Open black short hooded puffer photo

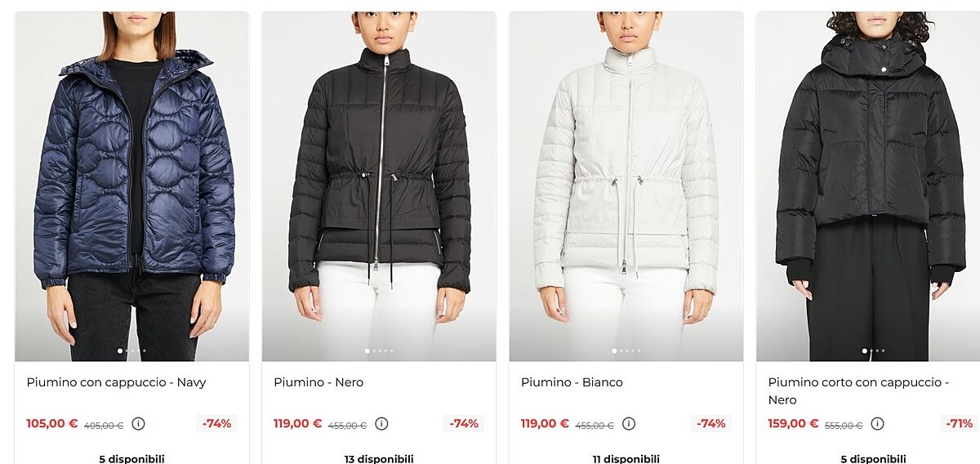coord(868,186)
